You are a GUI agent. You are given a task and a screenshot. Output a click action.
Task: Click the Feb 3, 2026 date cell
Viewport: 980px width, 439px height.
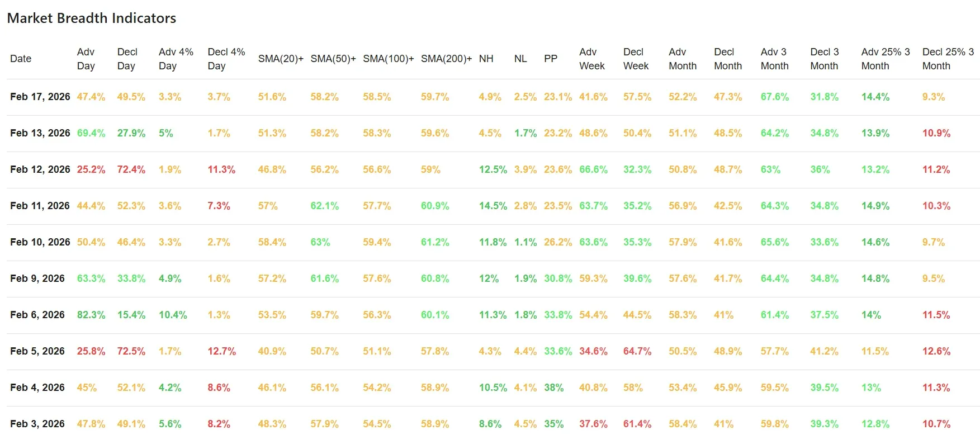[37, 424]
